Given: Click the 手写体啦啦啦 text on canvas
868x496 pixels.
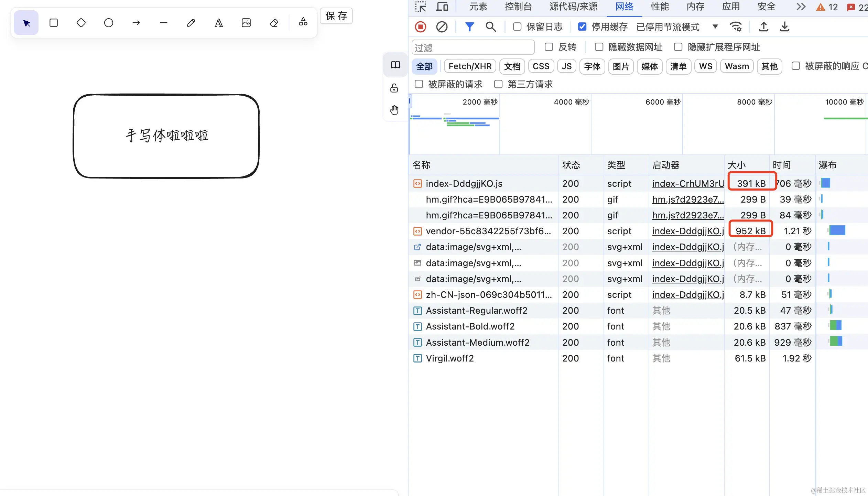Looking at the screenshot, I should pyautogui.click(x=167, y=135).
